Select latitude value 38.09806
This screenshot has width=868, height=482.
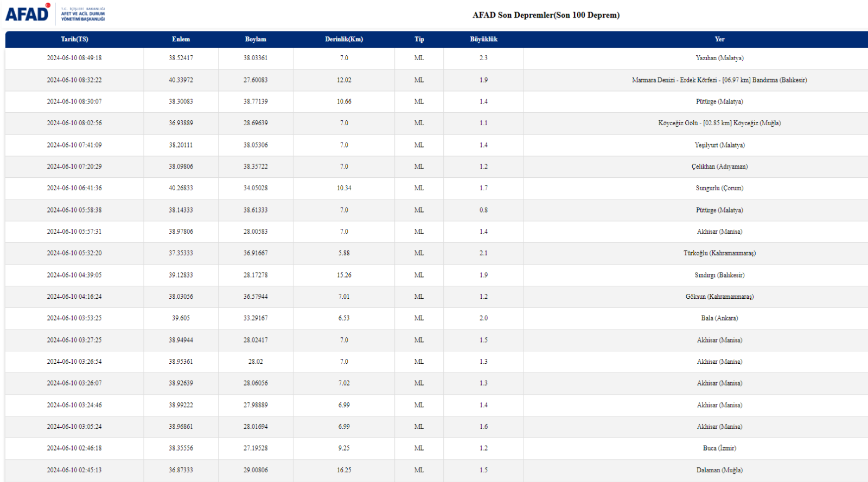coord(181,166)
